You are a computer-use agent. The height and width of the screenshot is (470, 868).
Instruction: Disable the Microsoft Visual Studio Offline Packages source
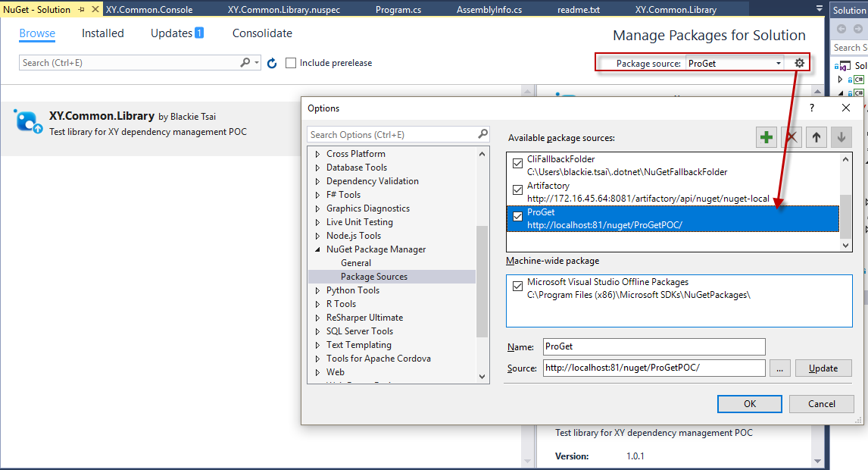tap(517, 286)
